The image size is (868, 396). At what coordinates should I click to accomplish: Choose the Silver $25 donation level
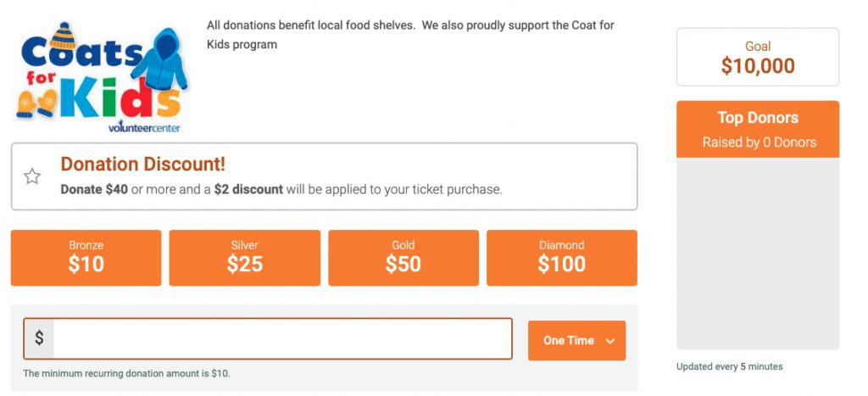click(245, 258)
